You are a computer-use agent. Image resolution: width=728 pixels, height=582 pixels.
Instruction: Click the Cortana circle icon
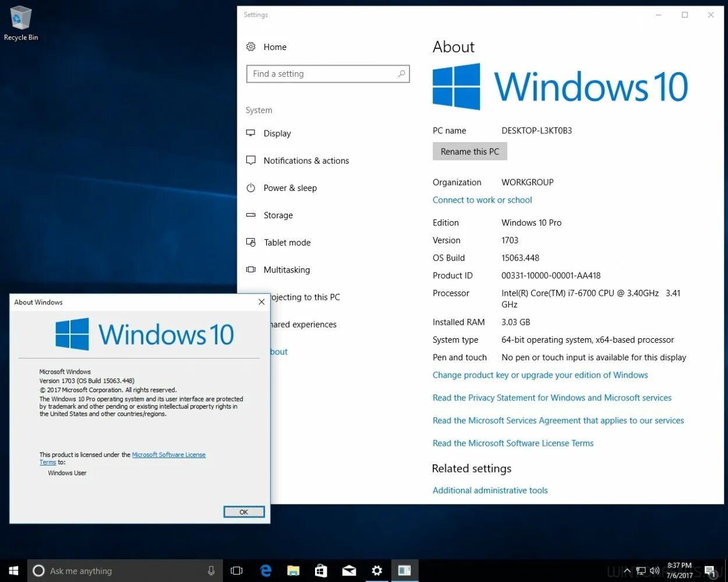(x=38, y=571)
